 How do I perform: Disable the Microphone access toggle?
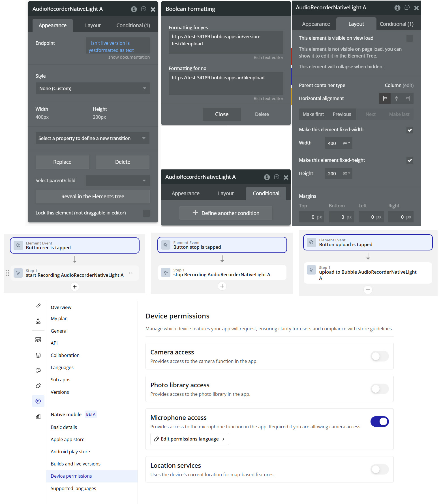point(380,422)
